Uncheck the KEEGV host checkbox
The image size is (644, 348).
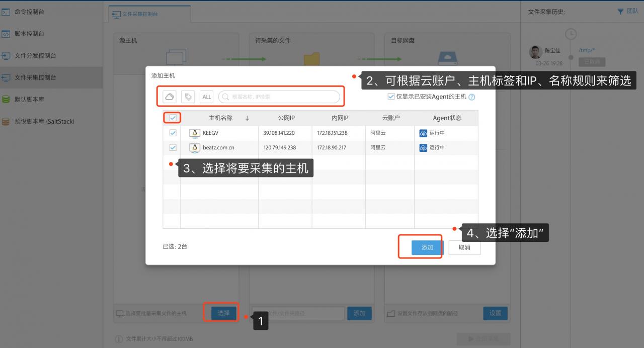tap(173, 133)
